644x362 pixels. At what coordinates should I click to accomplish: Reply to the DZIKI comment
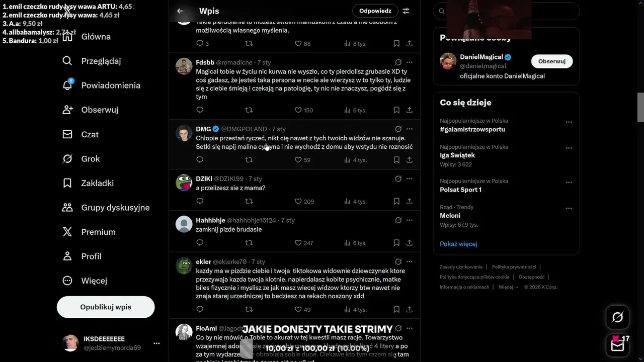coord(200,201)
